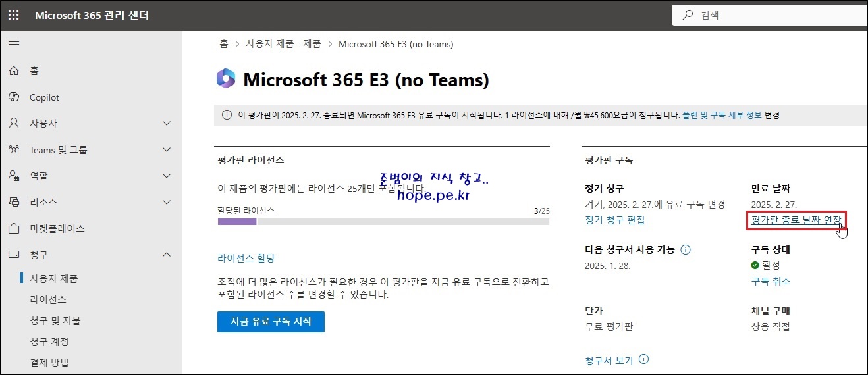Image resolution: width=868 pixels, height=375 pixels.
Task: Click the 역할 role icon
Action: 13,176
